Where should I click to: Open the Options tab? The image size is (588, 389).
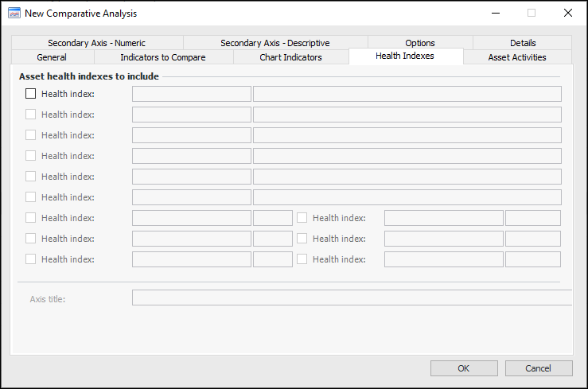(x=419, y=43)
